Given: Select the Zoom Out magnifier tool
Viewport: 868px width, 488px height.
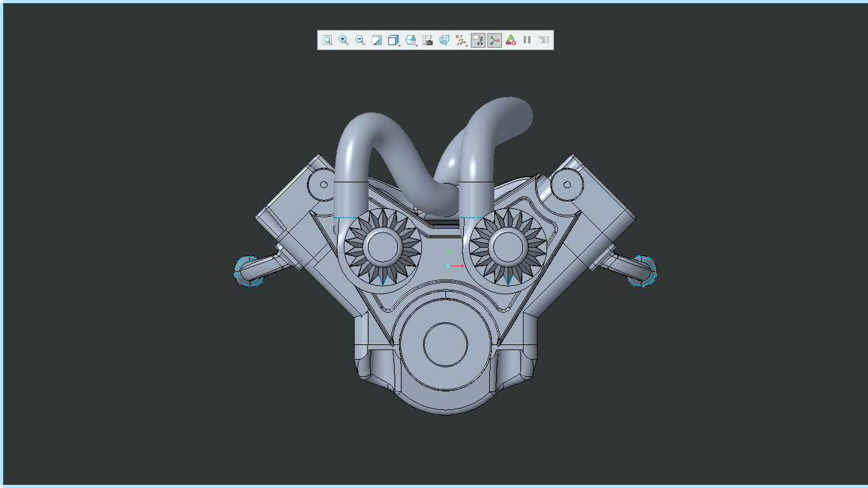Looking at the screenshot, I should point(360,39).
